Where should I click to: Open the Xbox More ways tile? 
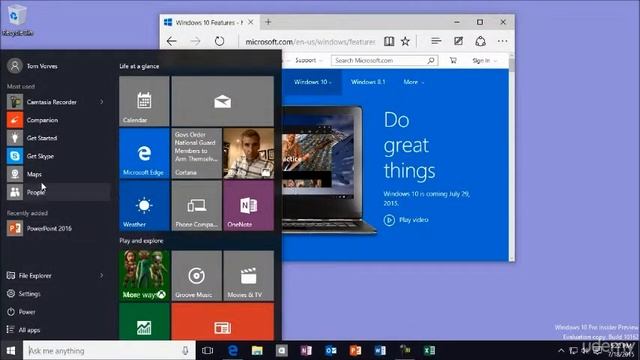144,276
